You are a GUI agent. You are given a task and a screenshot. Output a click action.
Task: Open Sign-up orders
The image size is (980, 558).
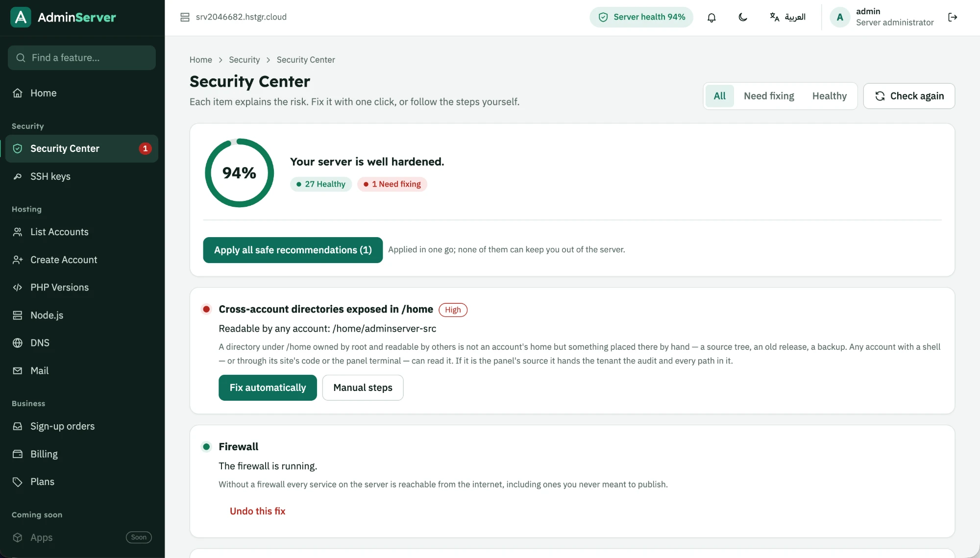(81, 426)
